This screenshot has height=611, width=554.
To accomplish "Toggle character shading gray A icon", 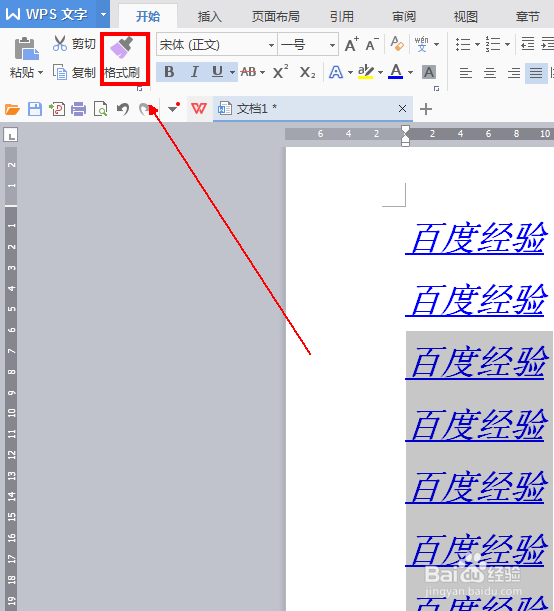I will [429, 72].
